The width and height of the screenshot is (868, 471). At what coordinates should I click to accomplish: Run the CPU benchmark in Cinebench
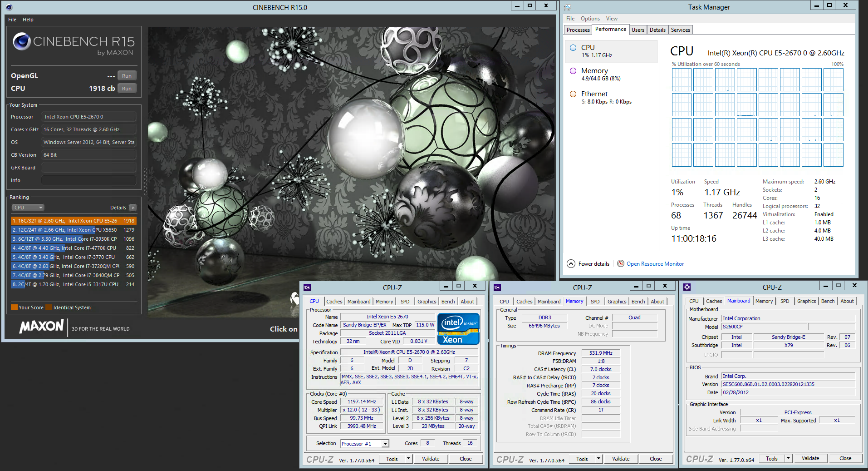127,89
